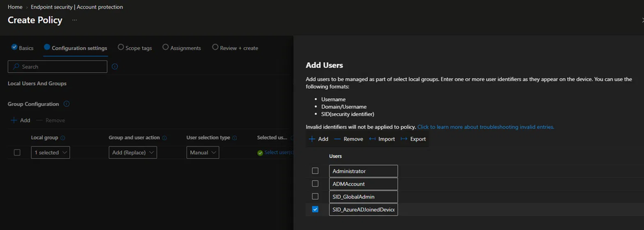Click the Administrator user text field

coord(364,171)
